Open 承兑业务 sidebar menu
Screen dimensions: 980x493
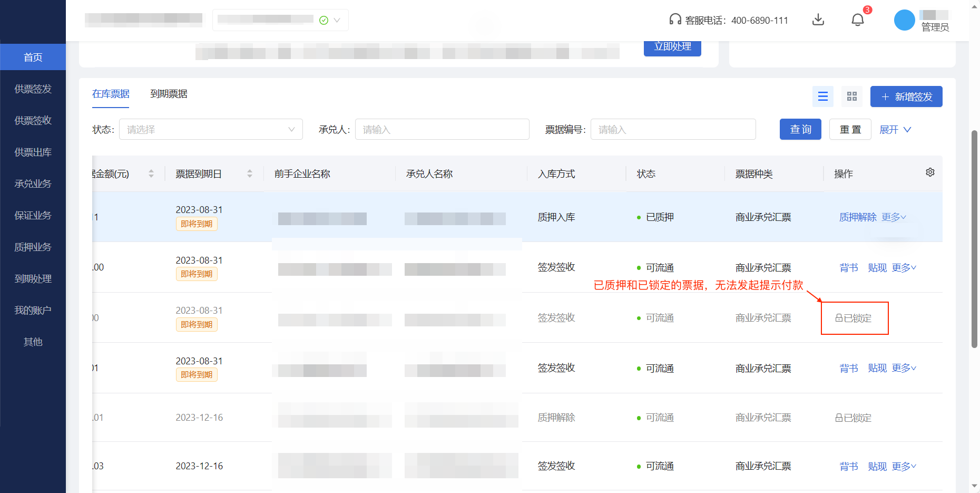[33, 183]
